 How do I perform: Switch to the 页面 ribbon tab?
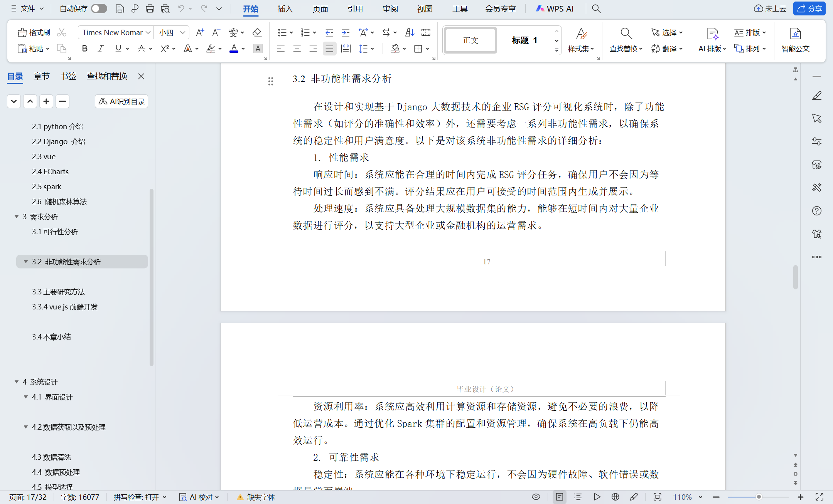pyautogui.click(x=320, y=8)
